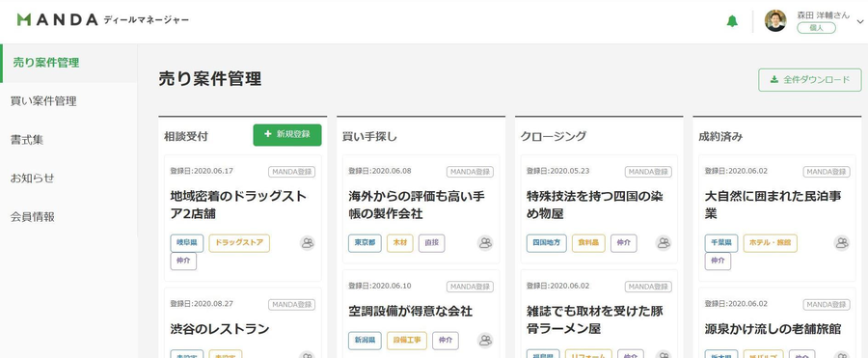The image size is (868, 358).
Task: Click the 売り案件管理 page heading
Action: [x=210, y=79]
